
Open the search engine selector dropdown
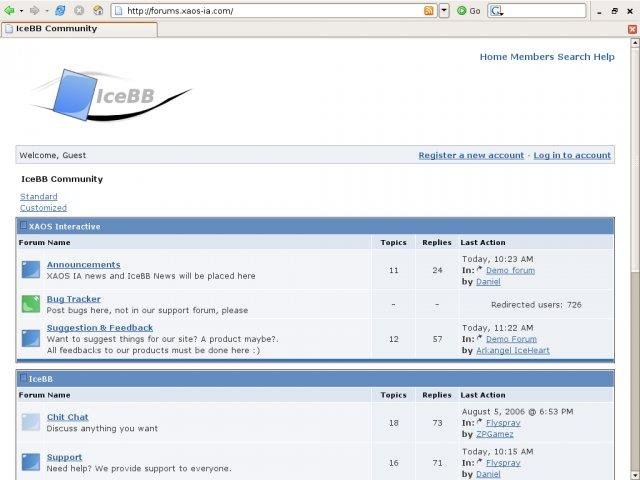[x=496, y=11]
